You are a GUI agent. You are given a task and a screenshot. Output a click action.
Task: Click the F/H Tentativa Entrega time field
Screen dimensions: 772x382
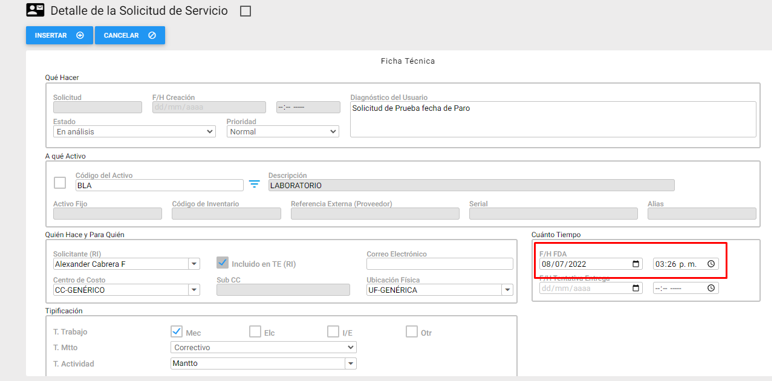[685, 288]
